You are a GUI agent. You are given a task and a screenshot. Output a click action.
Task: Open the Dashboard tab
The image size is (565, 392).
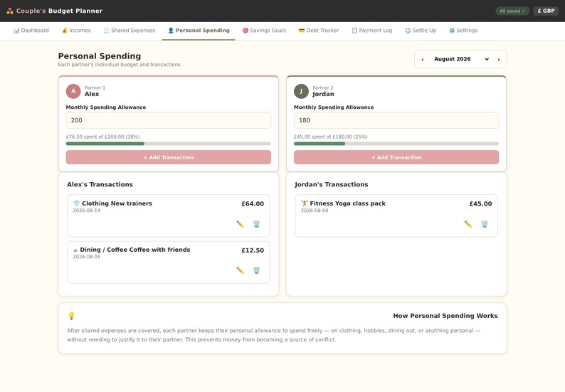click(x=31, y=31)
